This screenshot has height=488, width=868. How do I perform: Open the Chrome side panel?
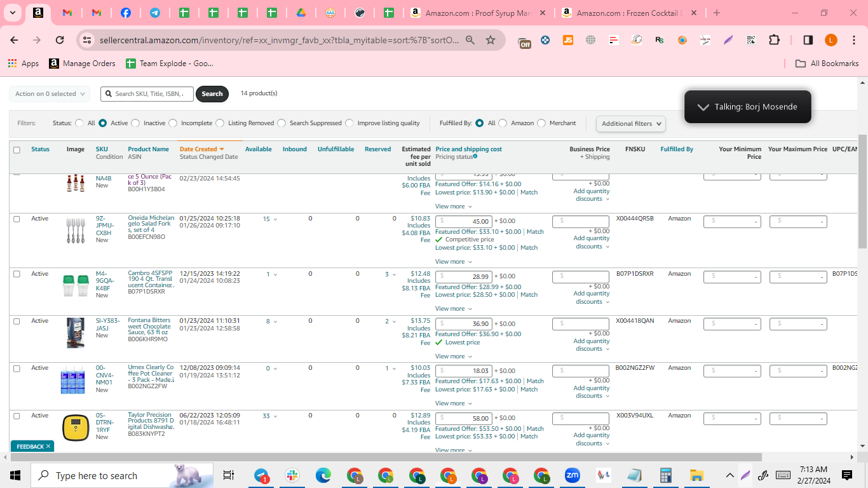pos(808,40)
